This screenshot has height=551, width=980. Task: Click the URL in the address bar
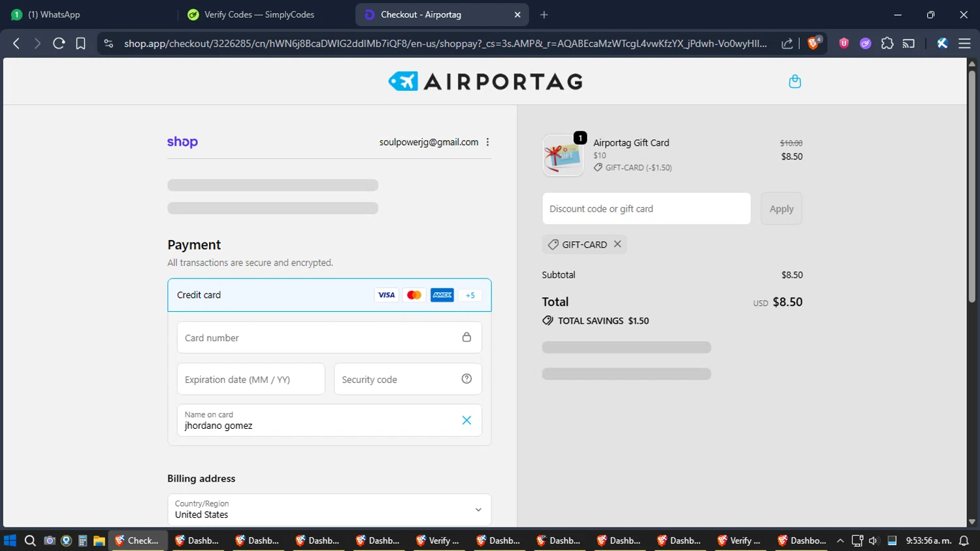tap(446, 43)
